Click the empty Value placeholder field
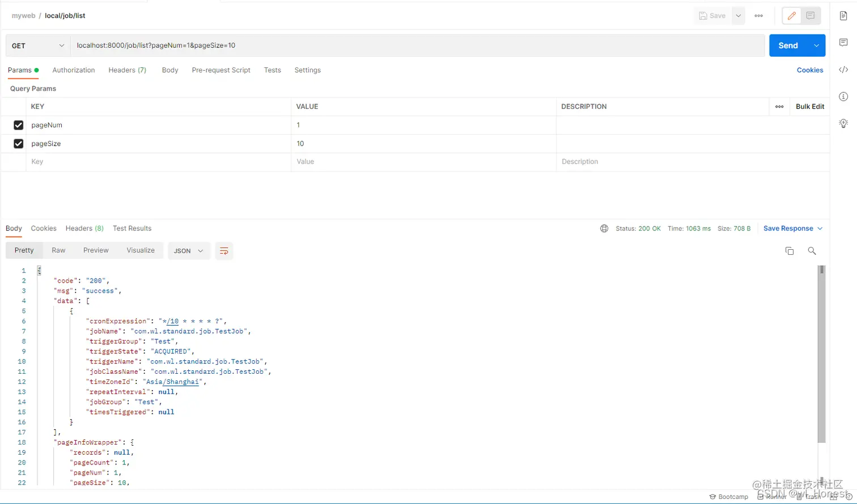857x504 pixels. pyautogui.click(x=424, y=162)
